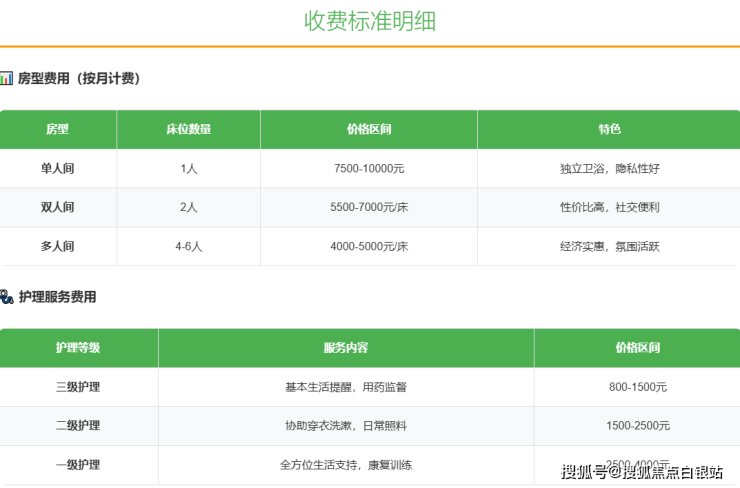Screen dimensions: 740x488
Task: Select the 一级护理 row label
Action: 78,465
